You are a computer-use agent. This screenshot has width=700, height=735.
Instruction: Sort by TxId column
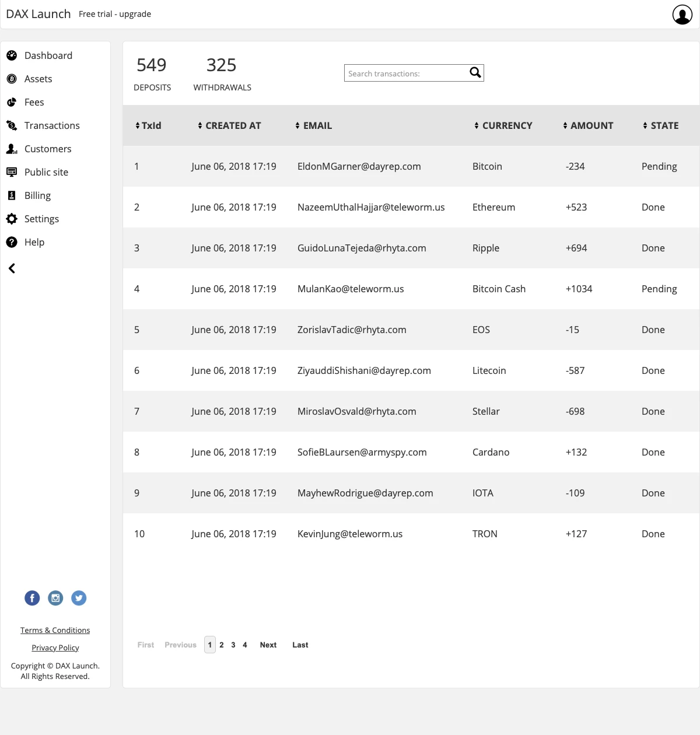[x=148, y=125]
